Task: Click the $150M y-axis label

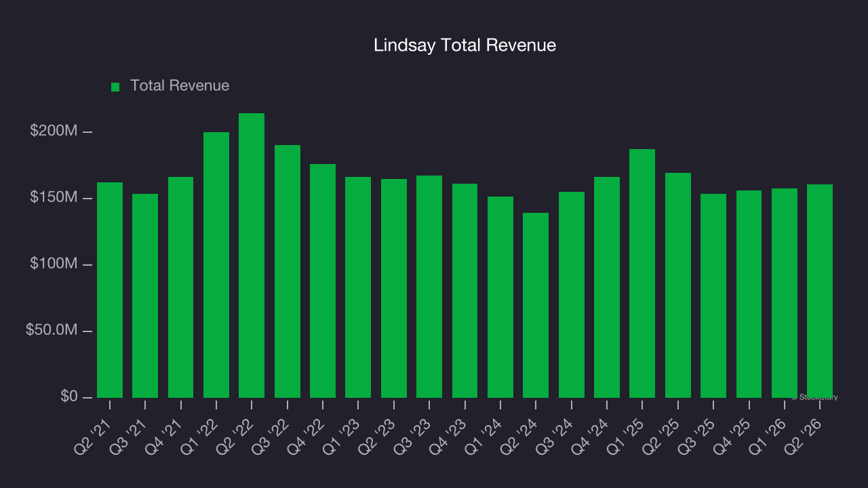Action: (x=54, y=197)
